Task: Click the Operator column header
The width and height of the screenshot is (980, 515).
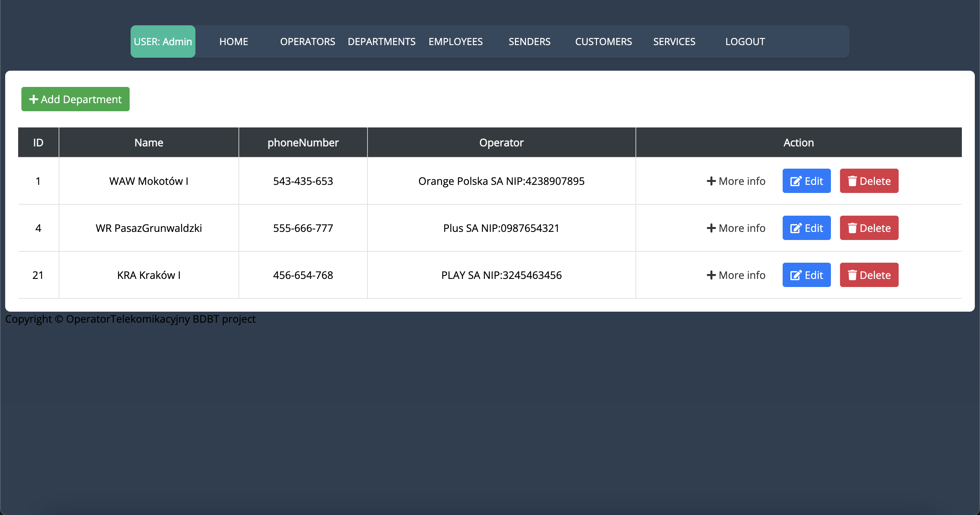Action: 501,142
